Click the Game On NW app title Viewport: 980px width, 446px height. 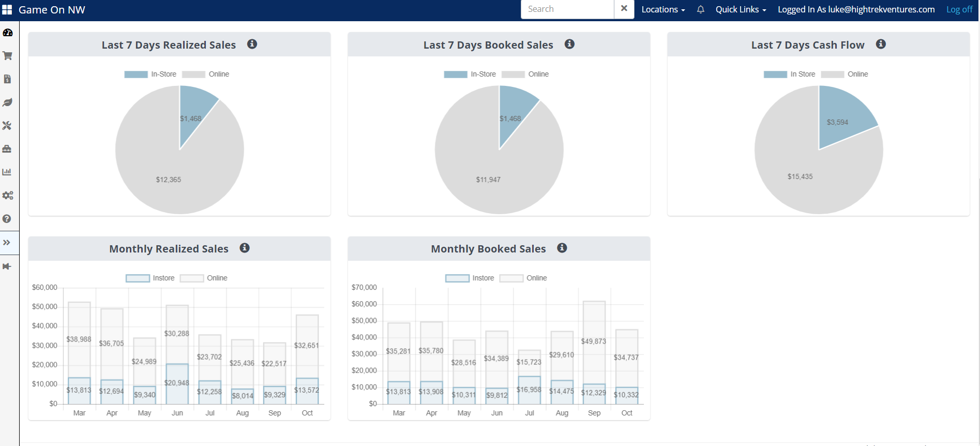(x=52, y=10)
